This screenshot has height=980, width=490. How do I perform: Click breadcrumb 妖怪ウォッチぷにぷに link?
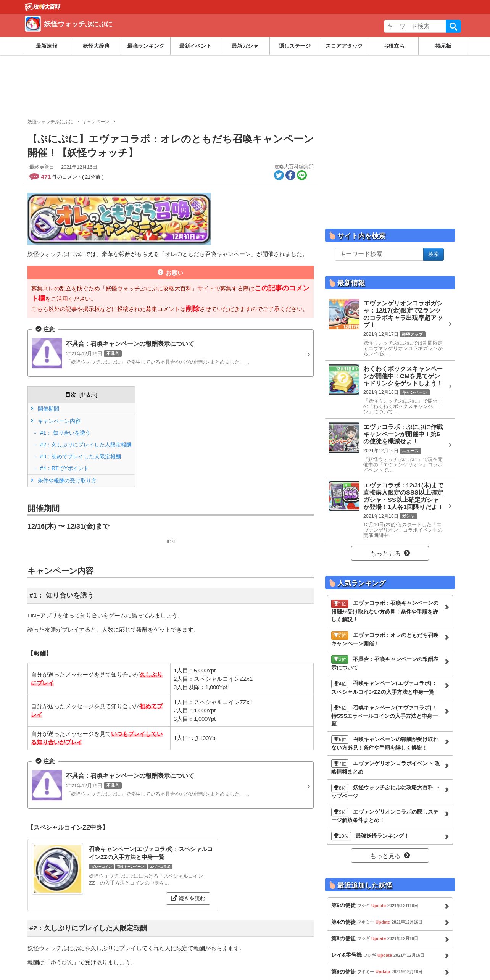(x=50, y=122)
